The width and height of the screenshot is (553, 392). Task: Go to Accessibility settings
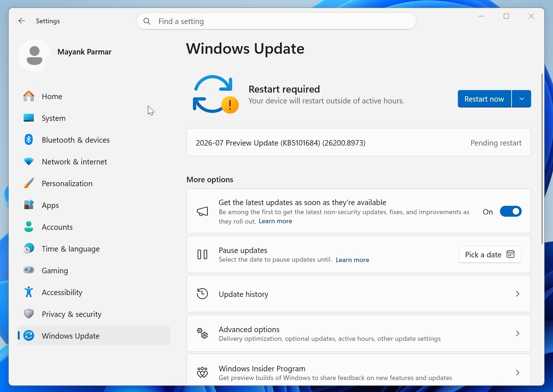click(94, 292)
